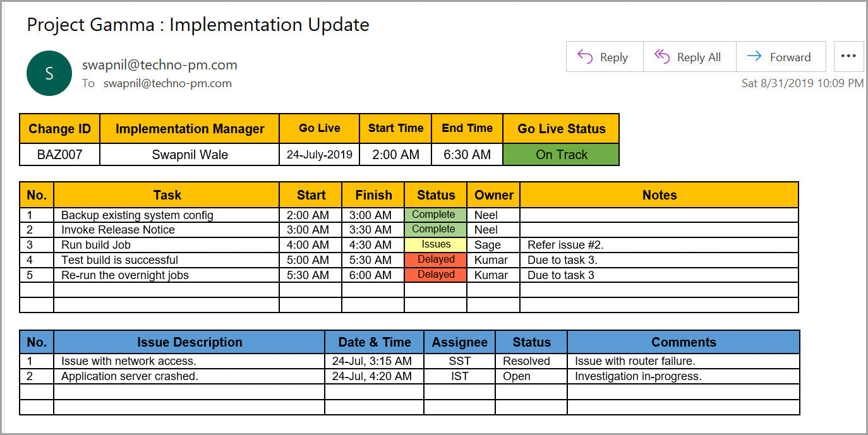
Task: Click the Task column header
Action: tap(167, 194)
